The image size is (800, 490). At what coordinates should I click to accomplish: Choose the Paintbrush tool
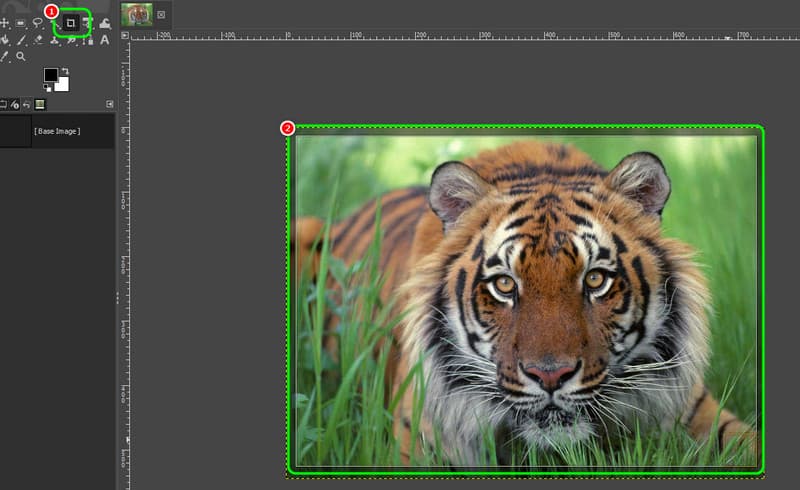pos(21,40)
